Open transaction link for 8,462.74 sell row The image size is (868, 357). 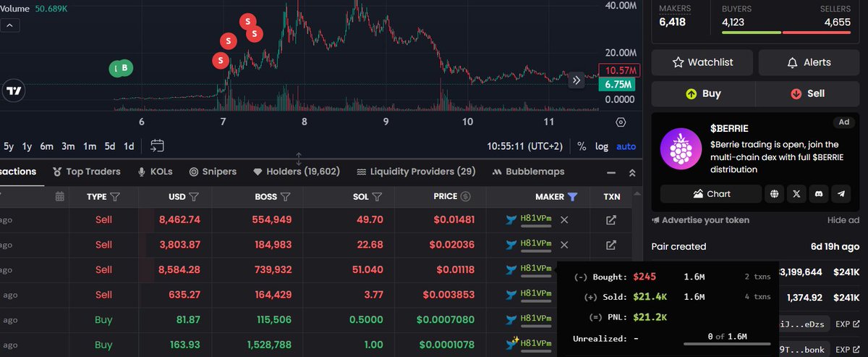610,219
